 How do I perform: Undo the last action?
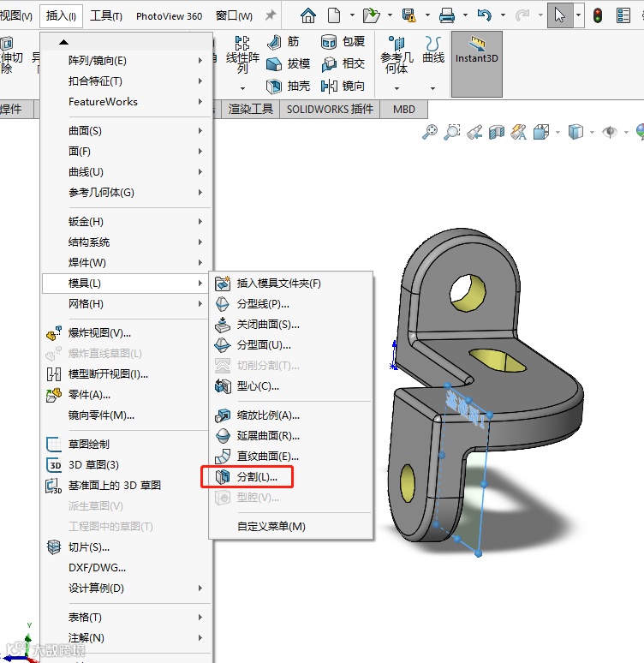coord(484,15)
